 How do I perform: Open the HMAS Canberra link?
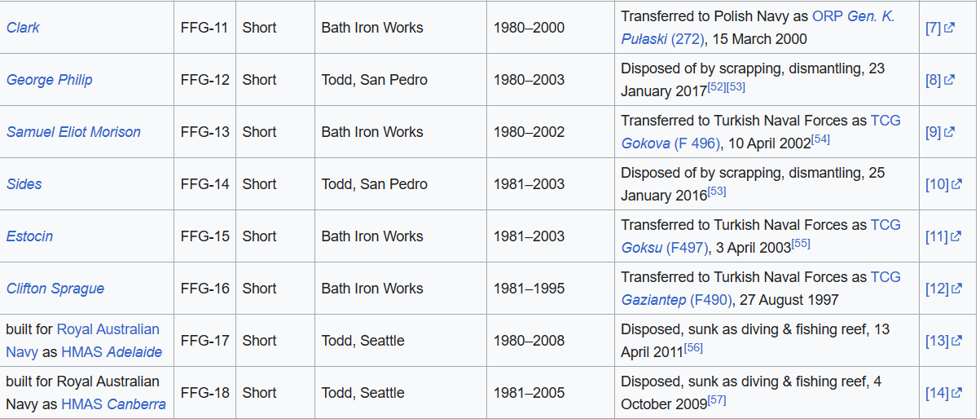tap(113, 404)
